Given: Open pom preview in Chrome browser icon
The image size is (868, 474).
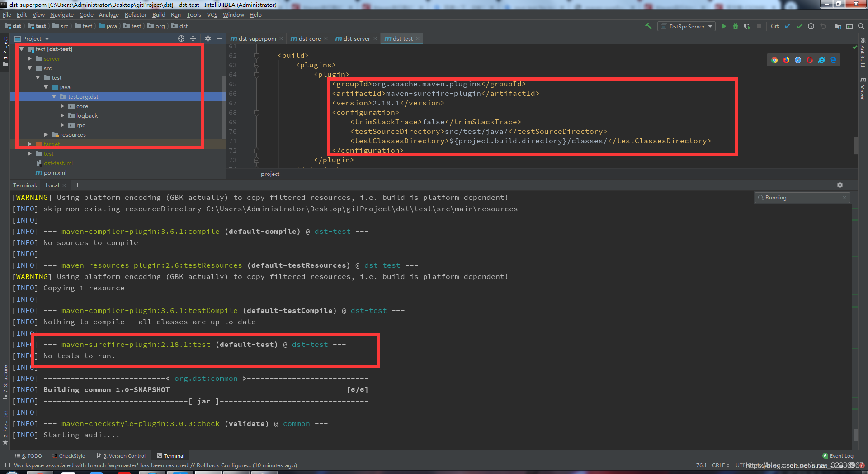Looking at the screenshot, I should [774, 60].
